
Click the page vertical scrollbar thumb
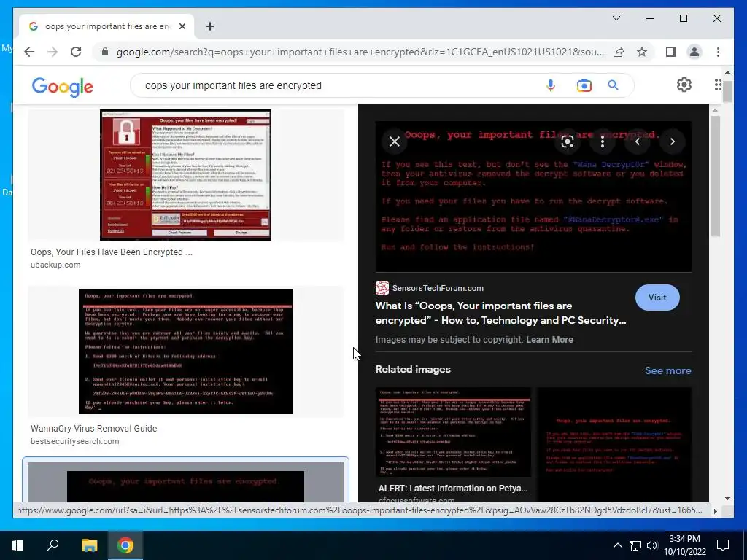(x=727, y=90)
